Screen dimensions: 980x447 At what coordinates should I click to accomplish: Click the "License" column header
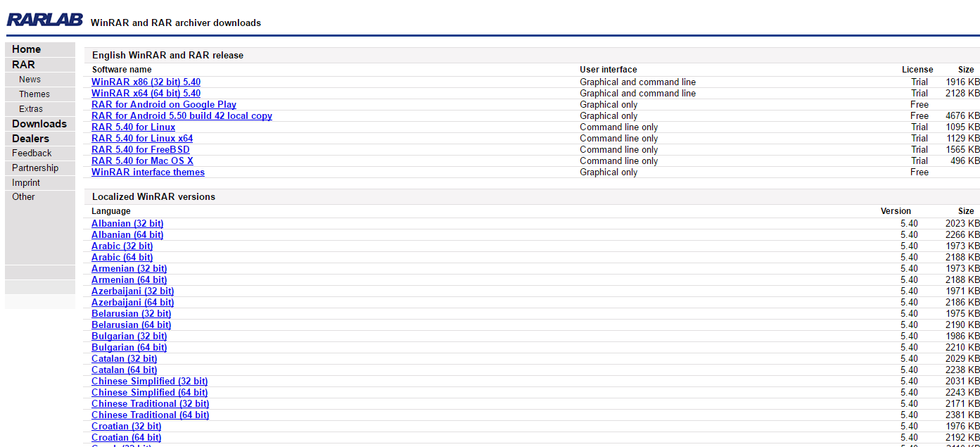tap(917, 70)
